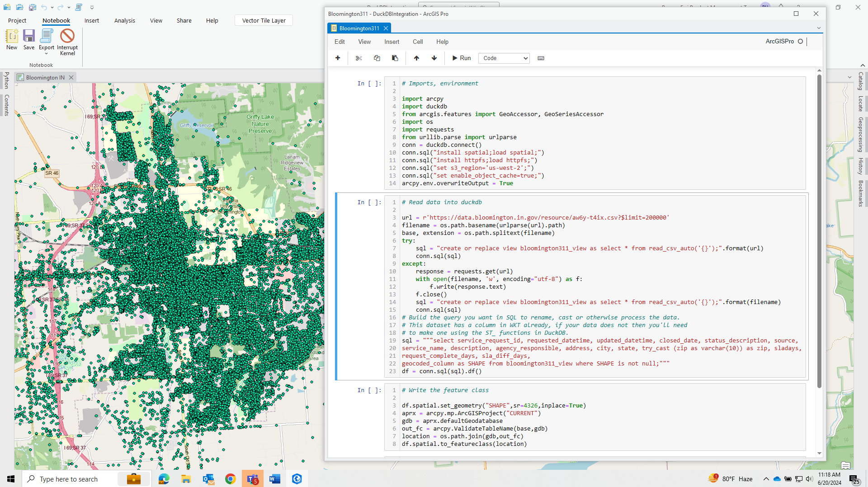The width and height of the screenshot is (868, 487).
Task: Click the Windows taskbar search box
Action: 69,479
